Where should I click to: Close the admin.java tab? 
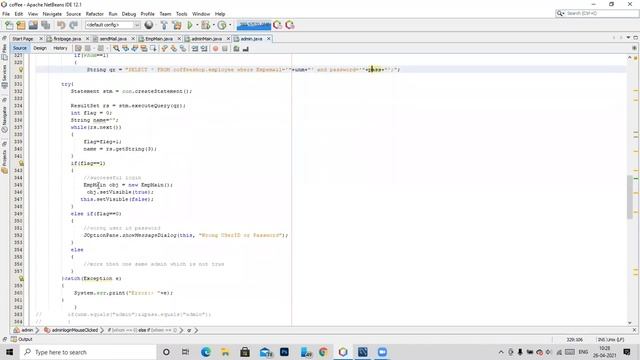click(x=269, y=39)
